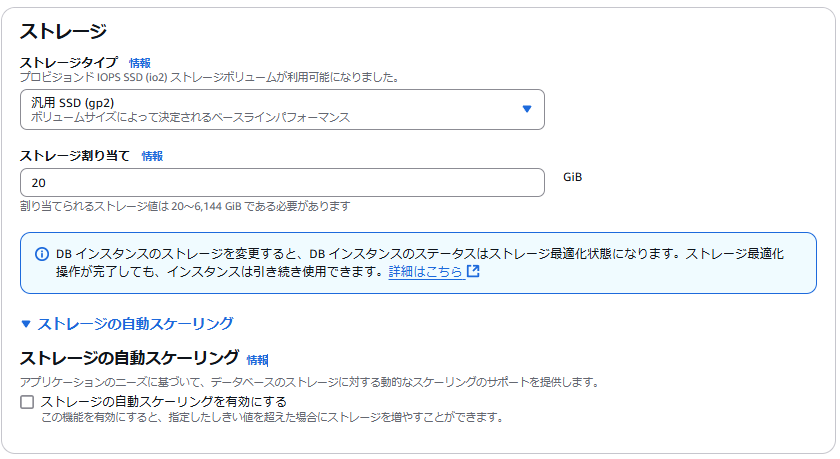Enable ストレージの自動スケーリングを有効にする checkbox
Viewport: 840px width, 459px height.
(27, 402)
